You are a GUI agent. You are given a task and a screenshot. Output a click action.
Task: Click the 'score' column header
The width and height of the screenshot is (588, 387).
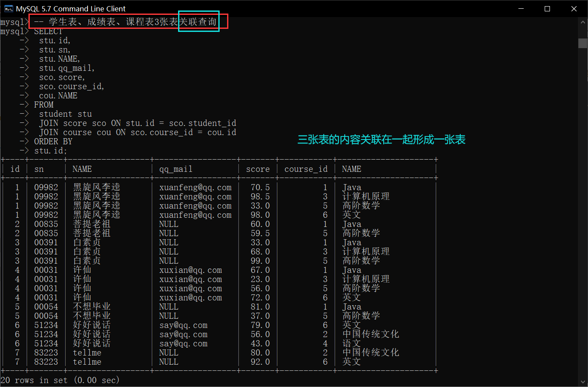click(x=258, y=169)
